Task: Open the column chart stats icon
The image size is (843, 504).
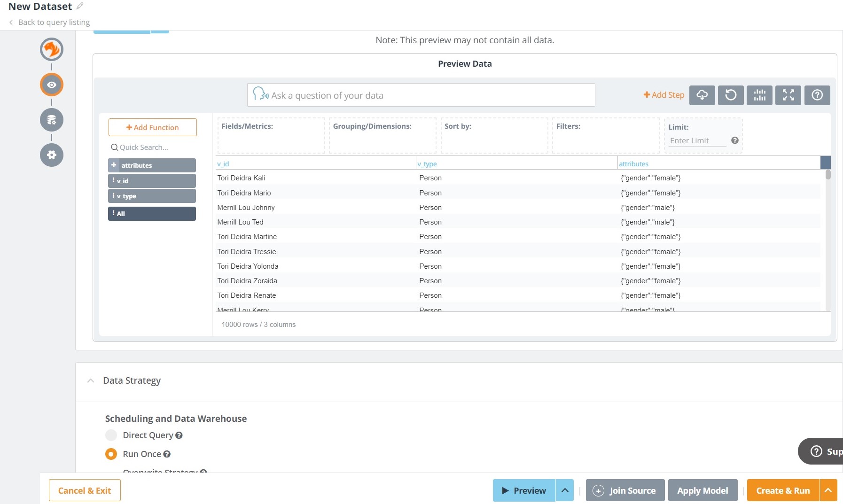Action: coord(759,95)
